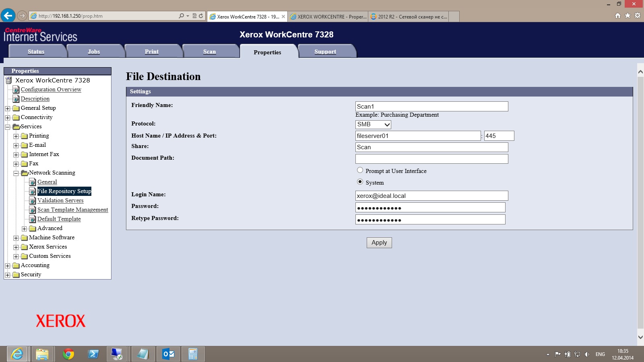The image size is (644, 362).
Task: Launch Google Chrome from the taskbar
Action: [x=68, y=354]
